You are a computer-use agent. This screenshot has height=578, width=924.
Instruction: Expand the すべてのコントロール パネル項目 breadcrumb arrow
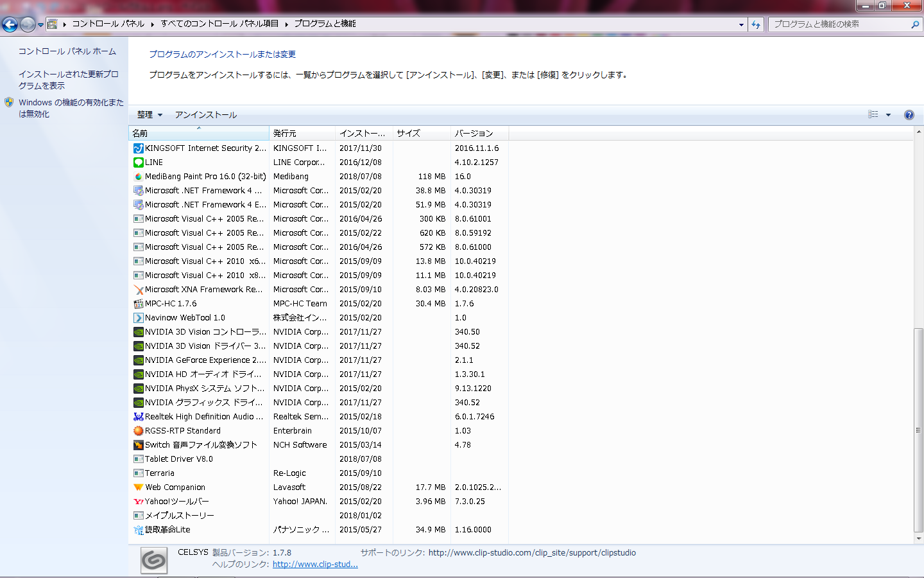tap(286, 24)
